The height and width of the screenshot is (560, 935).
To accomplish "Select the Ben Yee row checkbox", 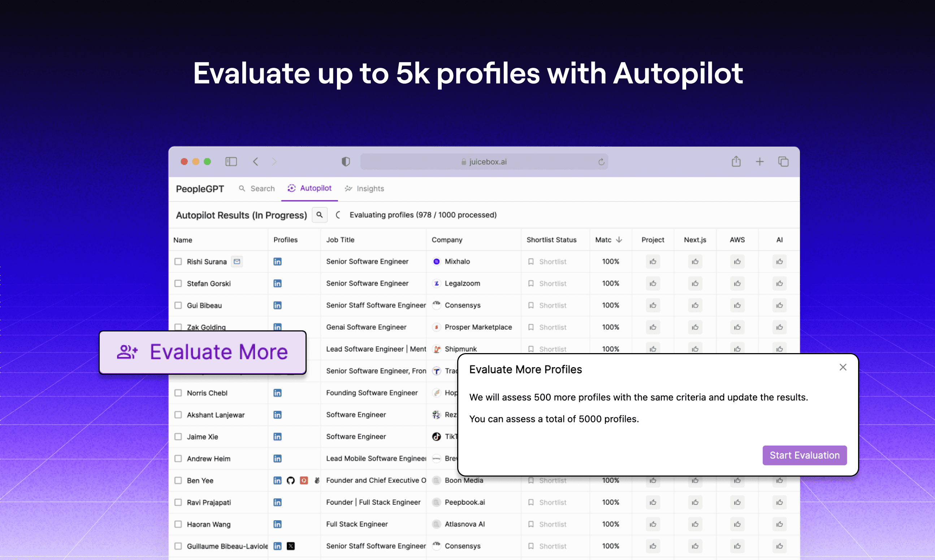I will [x=178, y=480].
